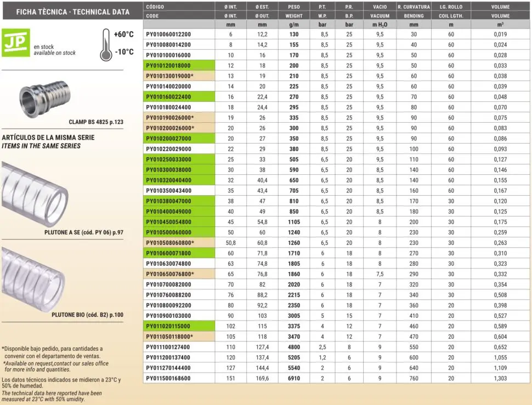Click the PESO weight column header
The width and height of the screenshot is (532, 405).
tap(293, 7)
